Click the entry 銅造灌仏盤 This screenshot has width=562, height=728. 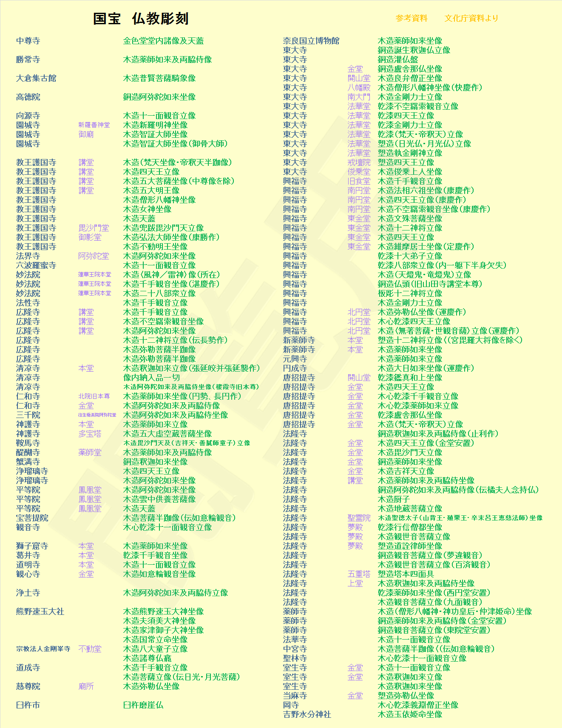[398, 60]
